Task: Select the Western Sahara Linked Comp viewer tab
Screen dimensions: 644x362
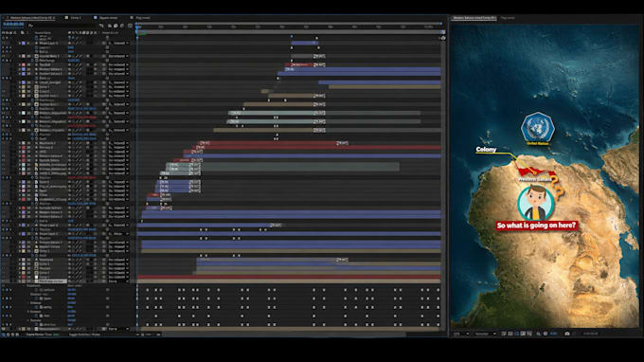Action: tap(474, 18)
